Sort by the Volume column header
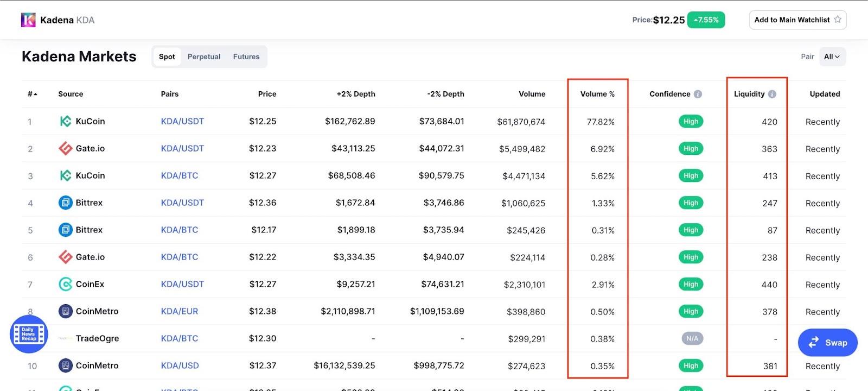This screenshot has width=868, height=391. pyautogui.click(x=532, y=94)
